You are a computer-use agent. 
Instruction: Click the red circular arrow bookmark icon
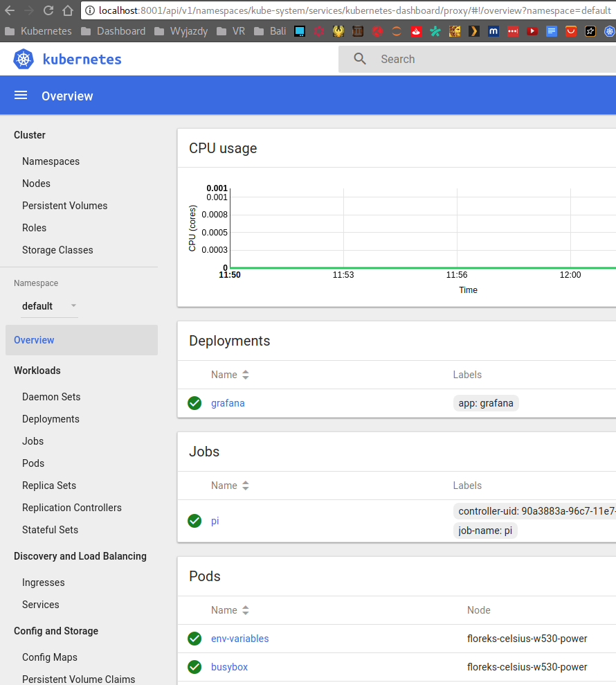pyautogui.click(x=377, y=31)
